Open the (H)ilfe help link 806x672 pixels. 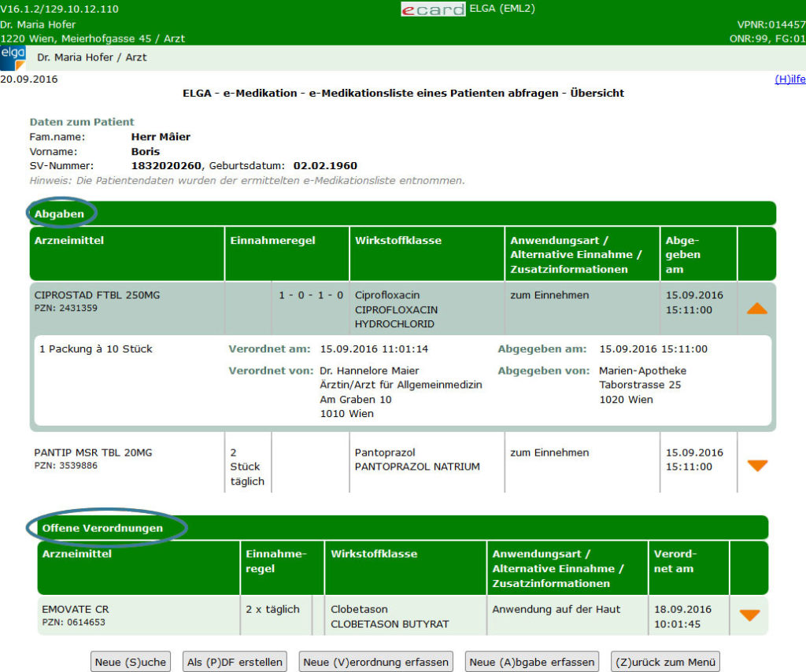(x=789, y=79)
